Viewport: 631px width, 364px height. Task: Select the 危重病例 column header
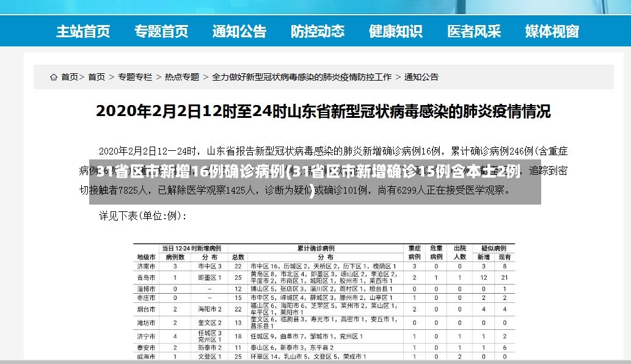436,253
